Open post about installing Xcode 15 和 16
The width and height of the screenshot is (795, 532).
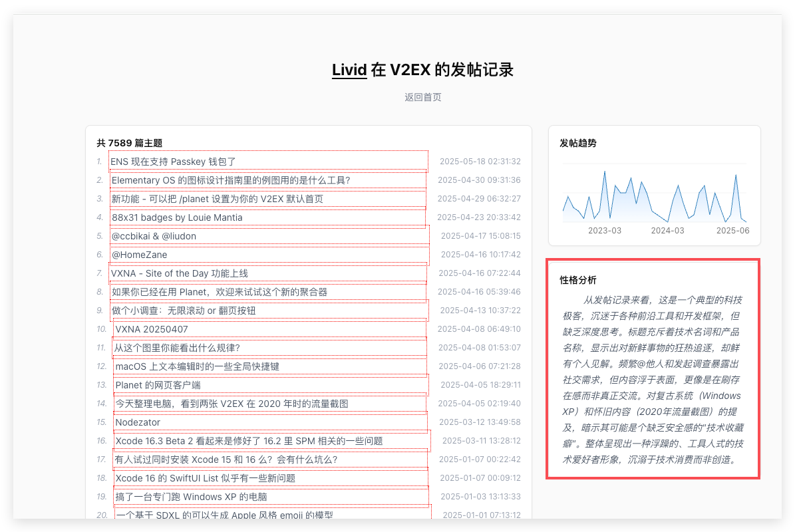click(x=226, y=460)
